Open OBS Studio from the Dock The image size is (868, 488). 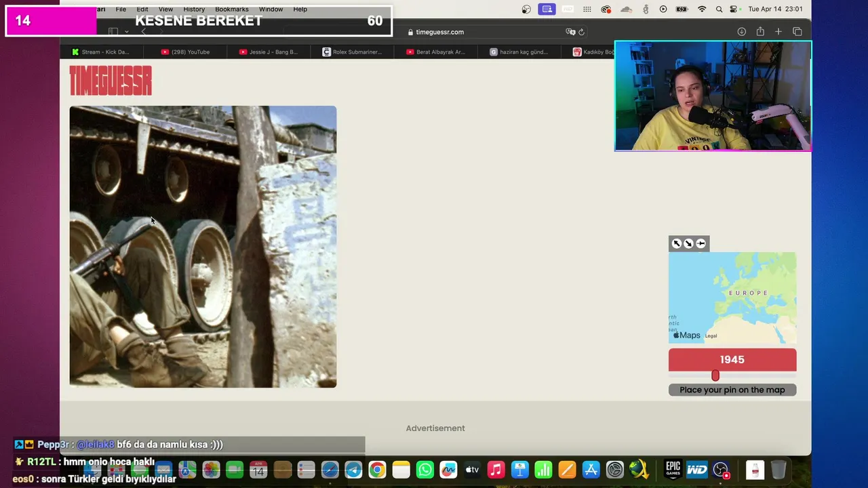click(721, 470)
